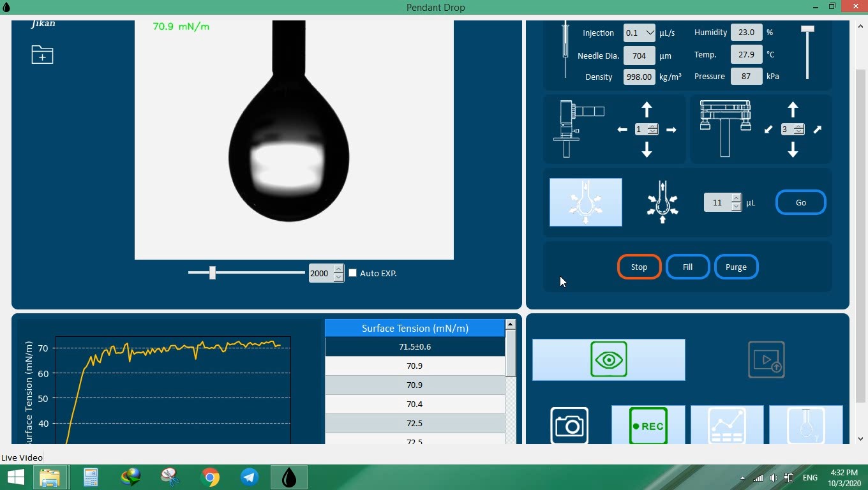Click the new folder icon in the left sidebar
The width and height of the screenshot is (868, 490).
point(42,54)
